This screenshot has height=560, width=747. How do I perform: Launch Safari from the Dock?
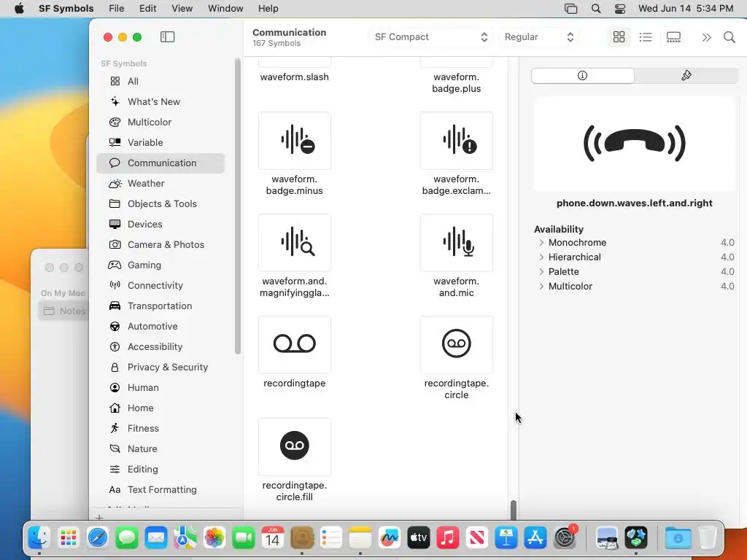tap(98, 538)
